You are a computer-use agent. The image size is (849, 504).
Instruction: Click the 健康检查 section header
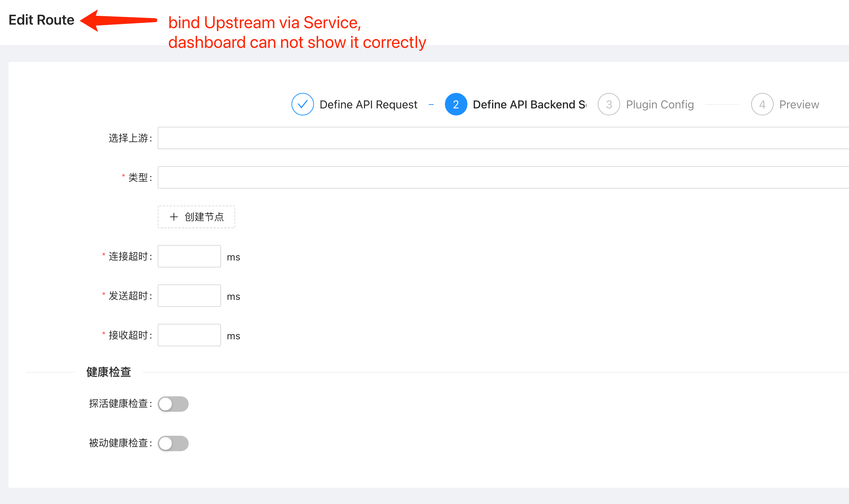(108, 372)
